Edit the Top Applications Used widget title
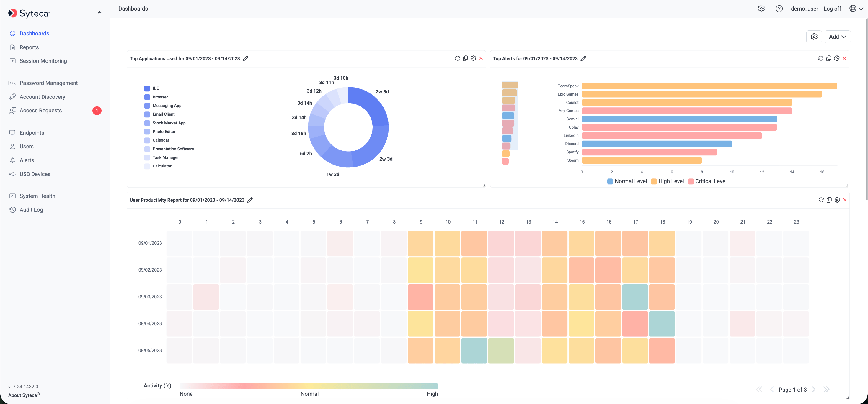This screenshot has height=404, width=868. pos(246,58)
